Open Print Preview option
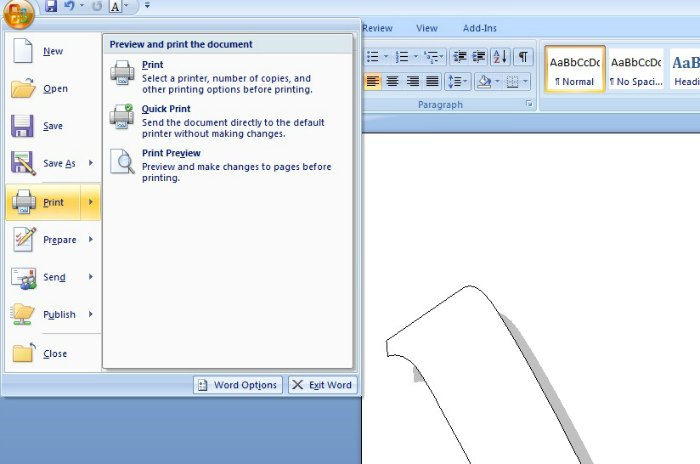The image size is (700, 464). point(228,165)
